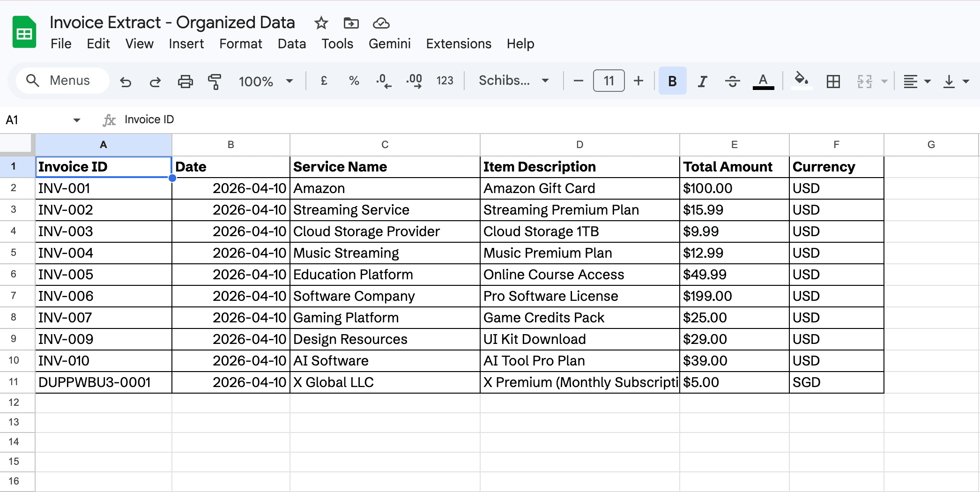
Task: Select the Service Name header cell
Action: (x=385, y=167)
